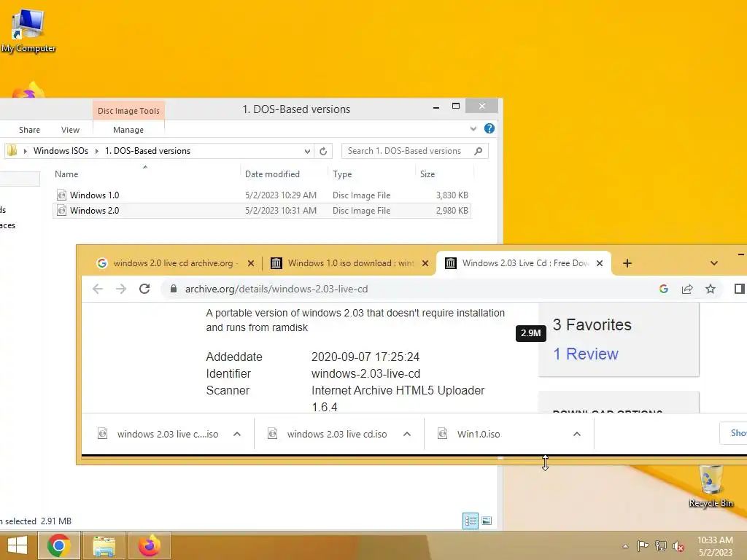Screen dimensions: 747x560
Task: Open Action Center flag in tray
Action: point(643,545)
